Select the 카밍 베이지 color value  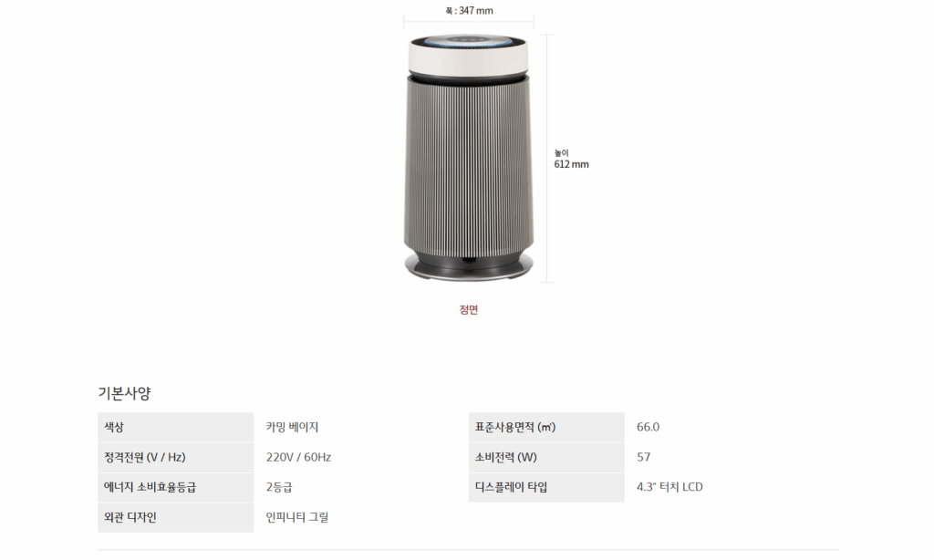[293, 427]
